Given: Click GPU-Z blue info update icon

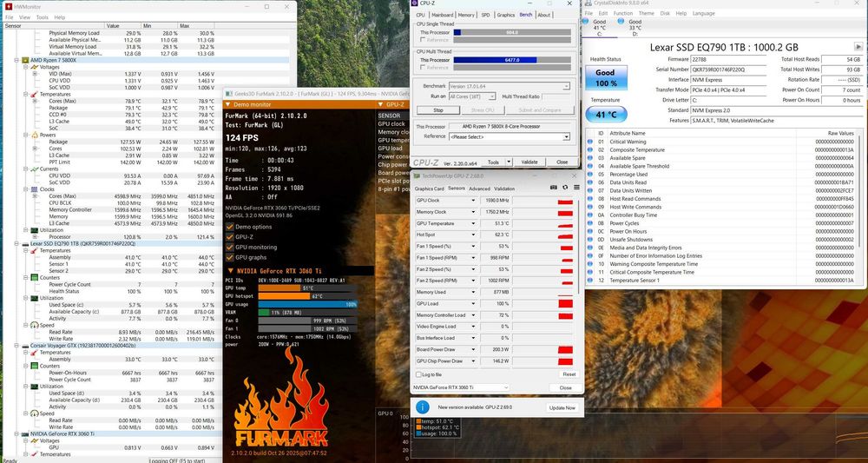Looking at the screenshot, I should tap(423, 407).
